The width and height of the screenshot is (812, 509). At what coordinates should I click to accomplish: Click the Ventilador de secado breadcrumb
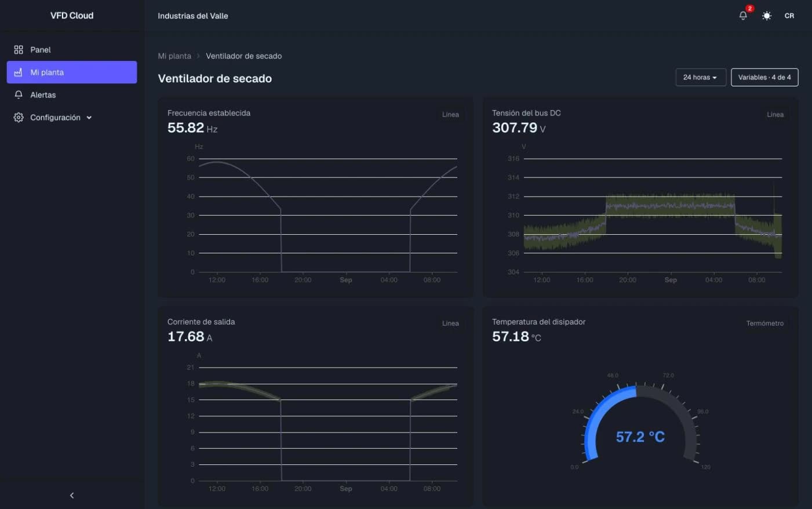pyautogui.click(x=244, y=56)
